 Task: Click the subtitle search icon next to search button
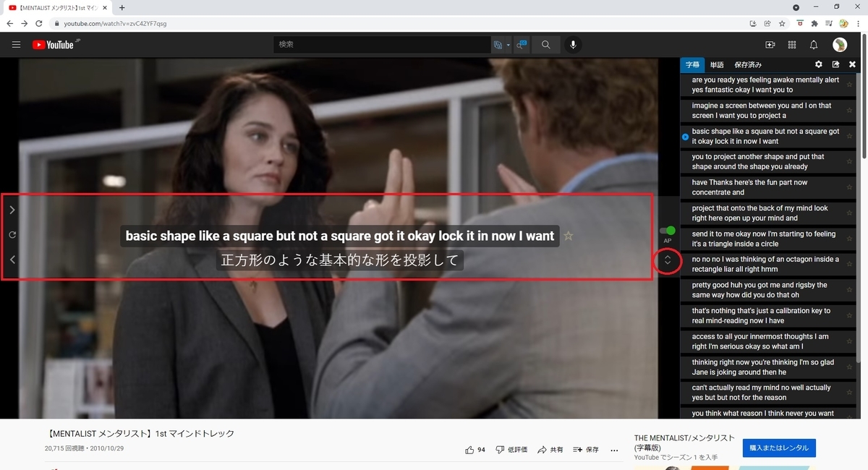coord(522,45)
